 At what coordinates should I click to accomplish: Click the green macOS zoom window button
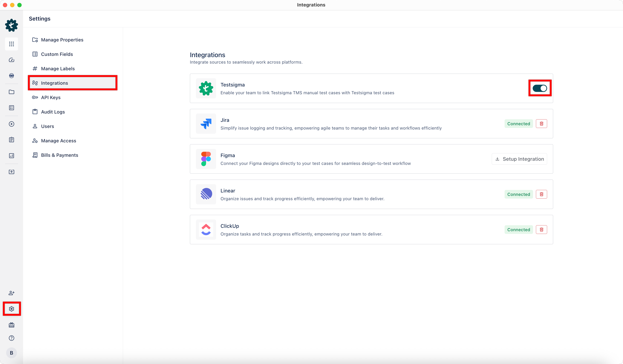[x=19, y=5]
